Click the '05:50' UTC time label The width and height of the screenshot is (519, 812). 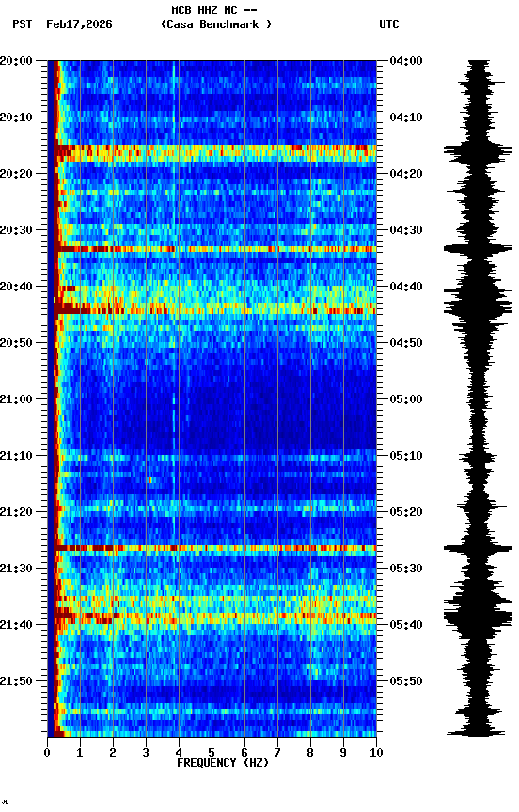click(x=406, y=681)
